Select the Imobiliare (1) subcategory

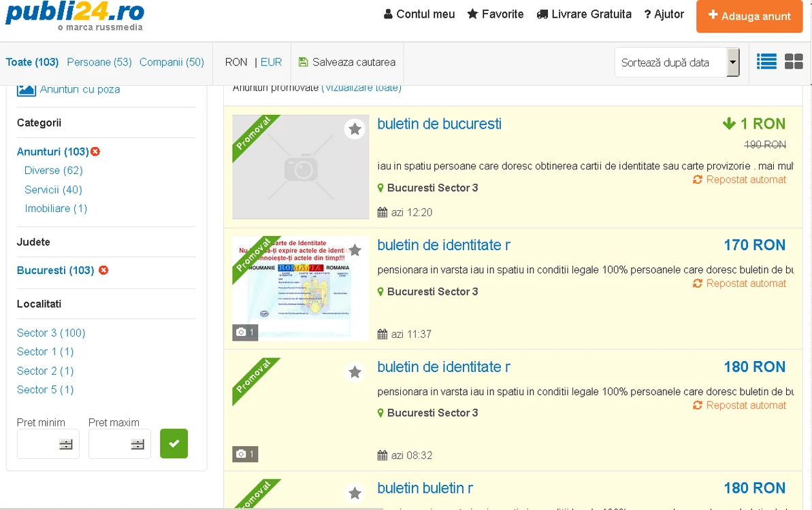tap(56, 209)
